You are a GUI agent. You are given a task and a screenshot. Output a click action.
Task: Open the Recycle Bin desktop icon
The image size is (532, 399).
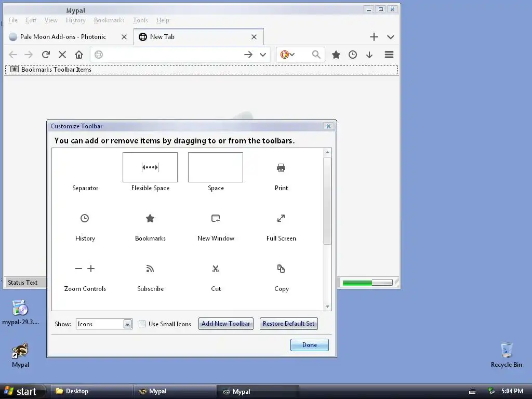(x=506, y=355)
